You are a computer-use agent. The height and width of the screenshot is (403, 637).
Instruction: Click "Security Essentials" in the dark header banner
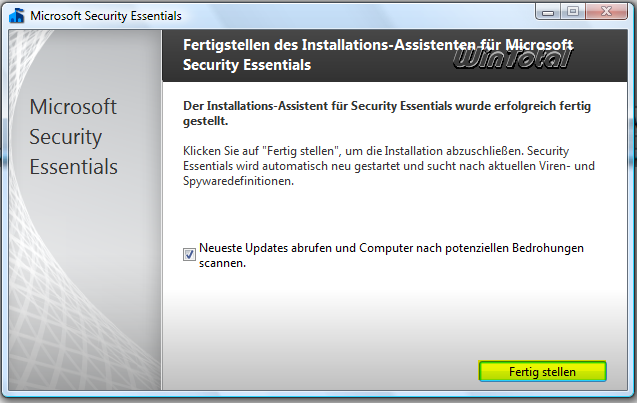point(248,65)
